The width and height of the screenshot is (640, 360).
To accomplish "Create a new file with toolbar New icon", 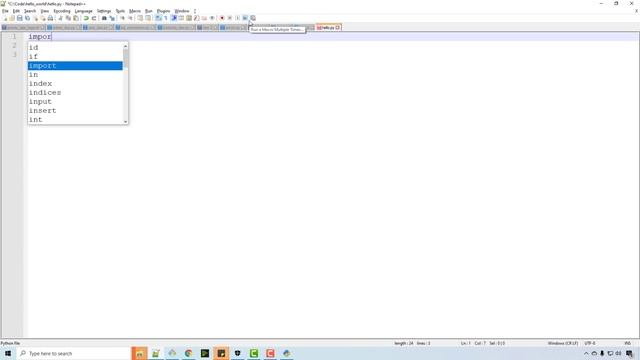I will [4, 18].
